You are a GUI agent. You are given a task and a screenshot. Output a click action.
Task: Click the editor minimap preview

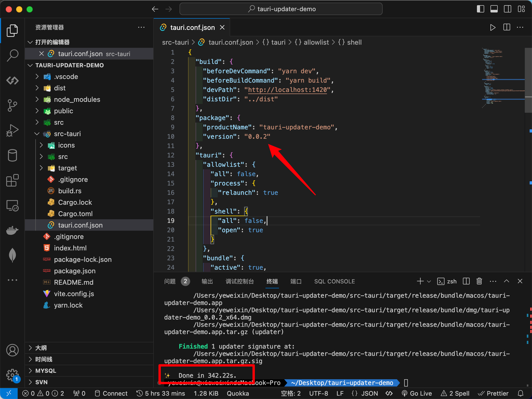point(503,77)
